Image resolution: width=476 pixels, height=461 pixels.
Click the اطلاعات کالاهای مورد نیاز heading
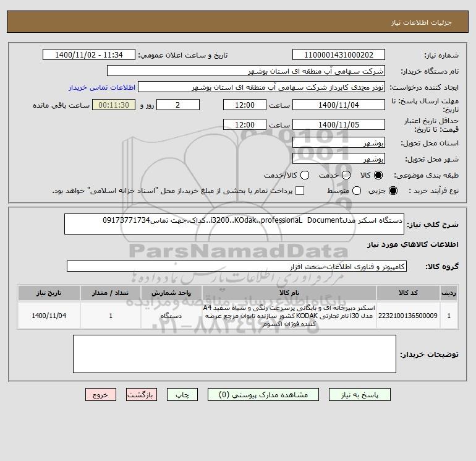(x=413, y=244)
